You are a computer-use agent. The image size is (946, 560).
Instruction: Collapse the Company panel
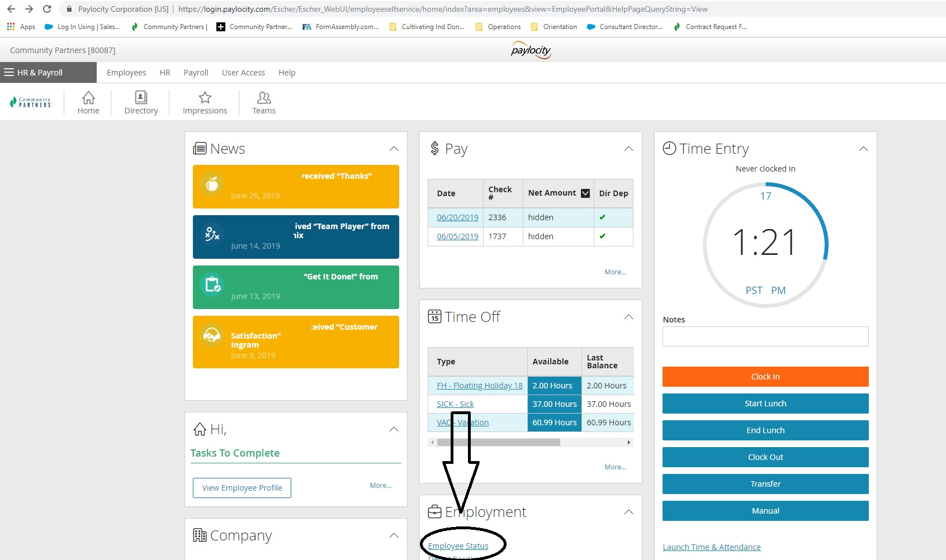point(394,535)
